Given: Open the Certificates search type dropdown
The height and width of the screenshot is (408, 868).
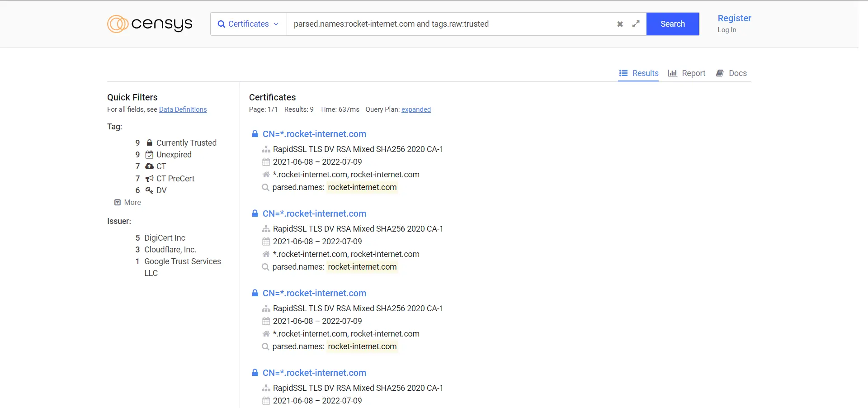Looking at the screenshot, I should pyautogui.click(x=248, y=24).
